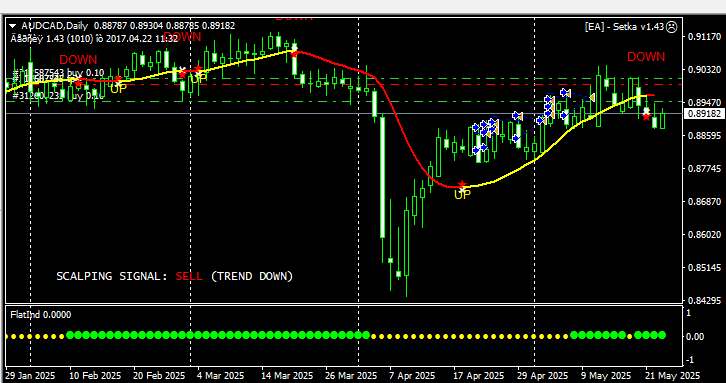Image resolution: width=726 pixels, height=383 pixels.
Task: Click the OHLC values 0.88787 0.89304 0.88785 0.89182
Action: pos(164,26)
